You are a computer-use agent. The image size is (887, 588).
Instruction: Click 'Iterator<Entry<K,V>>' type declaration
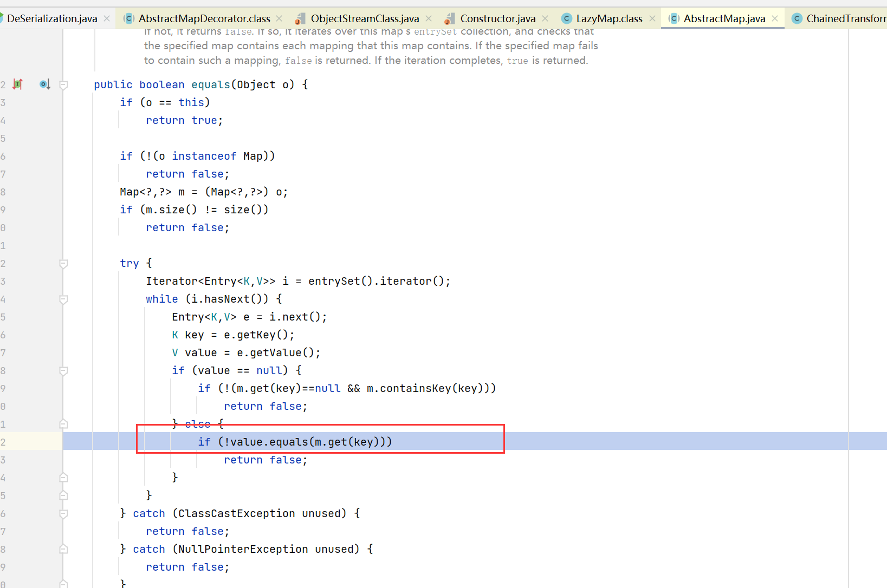point(211,281)
